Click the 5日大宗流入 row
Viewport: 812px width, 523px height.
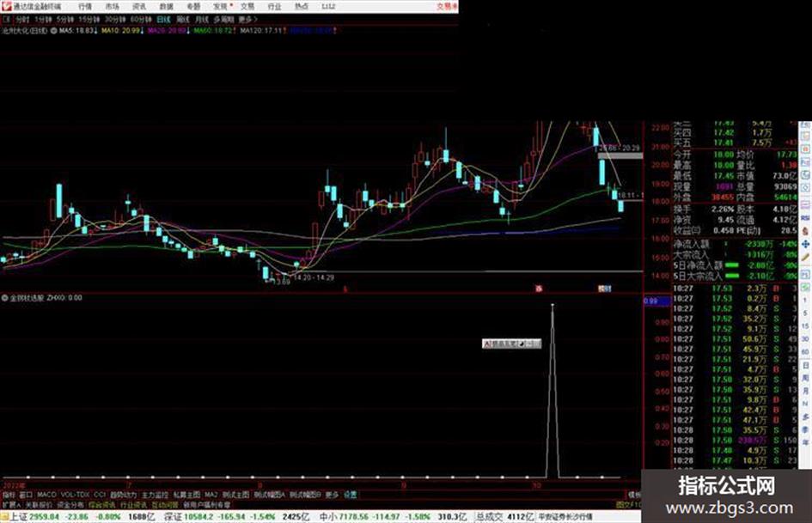[735, 276]
